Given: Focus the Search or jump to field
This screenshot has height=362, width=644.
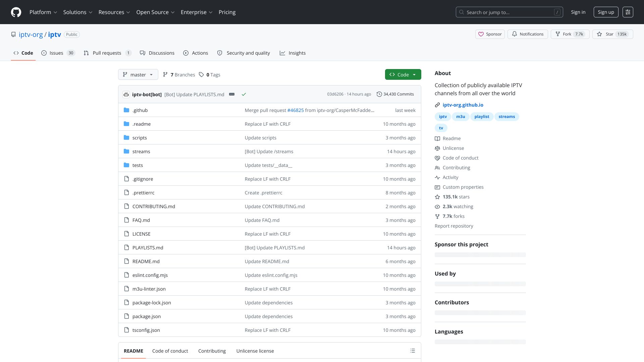Looking at the screenshot, I should (x=509, y=12).
